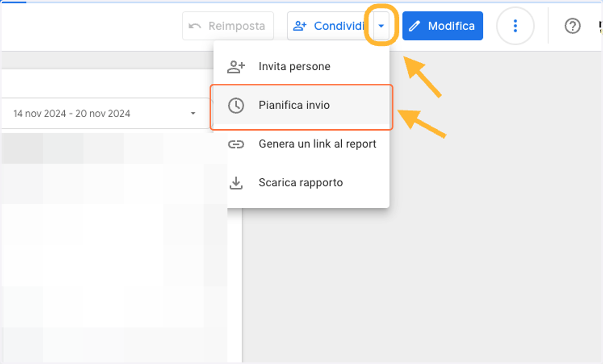Choose Pianifica invio from the menu
603x364 pixels.
[301, 105]
